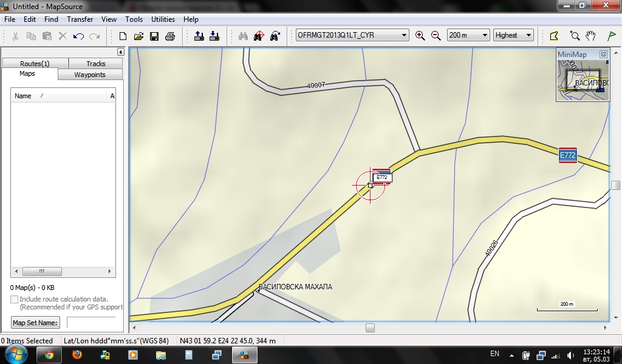This screenshot has width=622, height=364.
Task: Click the Cut scissors icon
Action: (15, 36)
